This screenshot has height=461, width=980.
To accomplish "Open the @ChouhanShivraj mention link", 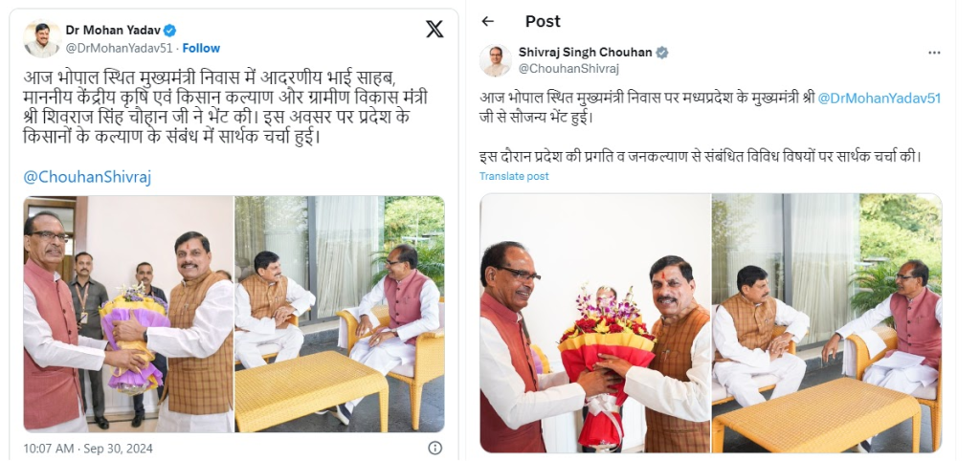I will click(x=87, y=177).
